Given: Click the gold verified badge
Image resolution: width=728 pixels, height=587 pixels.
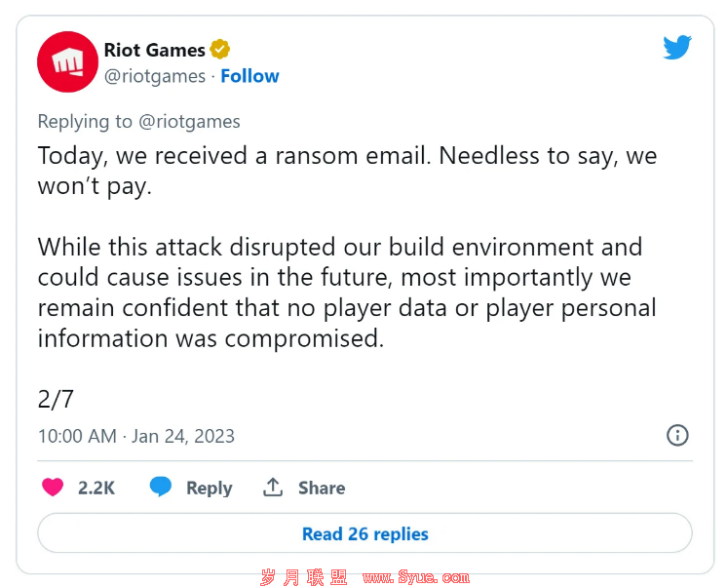Looking at the screenshot, I should (x=219, y=49).
